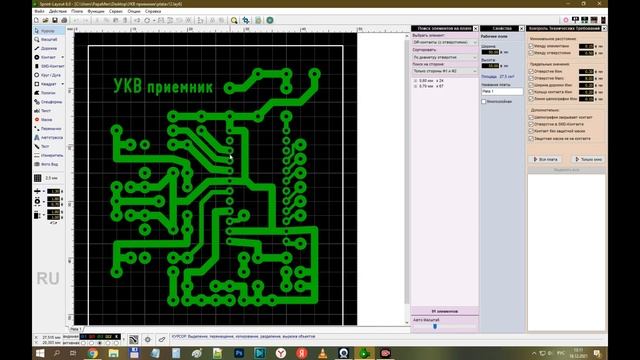Close the Контроль Технических Требований panel

coord(604,28)
